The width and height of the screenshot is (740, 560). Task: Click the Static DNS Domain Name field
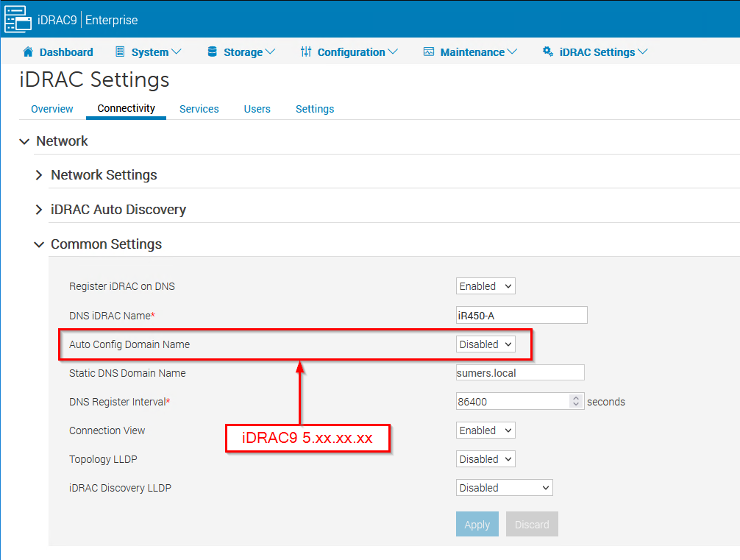(x=520, y=373)
